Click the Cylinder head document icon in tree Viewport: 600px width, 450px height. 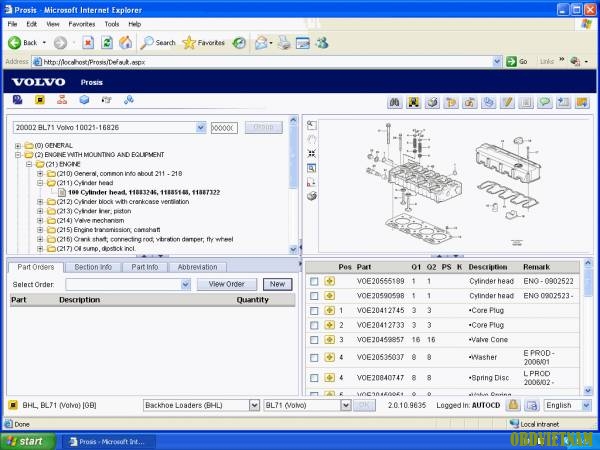(x=62, y=192)
